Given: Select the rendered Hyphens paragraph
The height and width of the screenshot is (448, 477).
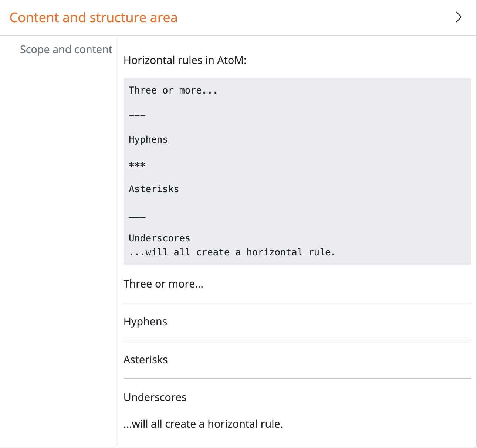Looking at the screenshot, I should point(145,322).
